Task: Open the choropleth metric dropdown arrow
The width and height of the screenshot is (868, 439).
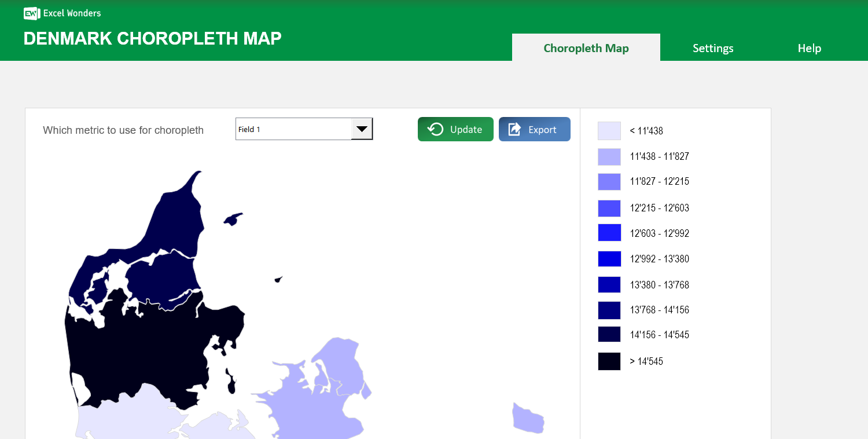Action: pos(361,129)
